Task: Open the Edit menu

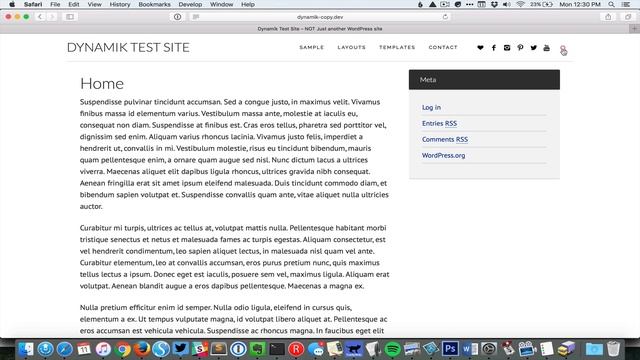Action: click(x=74, y=4)
